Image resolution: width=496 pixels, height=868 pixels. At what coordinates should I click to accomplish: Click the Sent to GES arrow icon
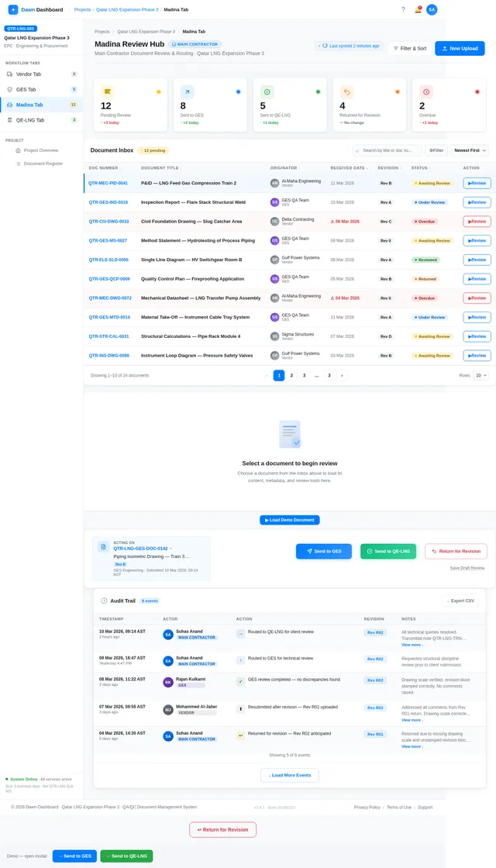(x=187, y=91)
